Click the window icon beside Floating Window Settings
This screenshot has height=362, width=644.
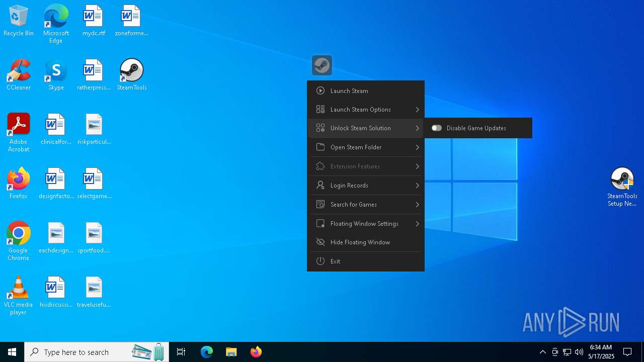(320, 223)
